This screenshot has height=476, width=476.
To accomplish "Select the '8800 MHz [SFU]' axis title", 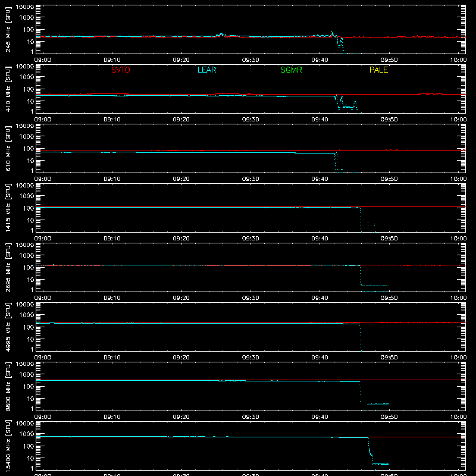I will (8, 386).
